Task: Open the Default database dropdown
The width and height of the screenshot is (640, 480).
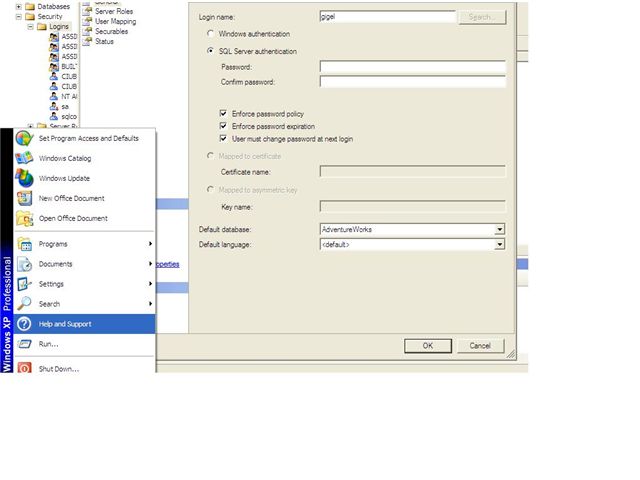Action: click(499, 229)
